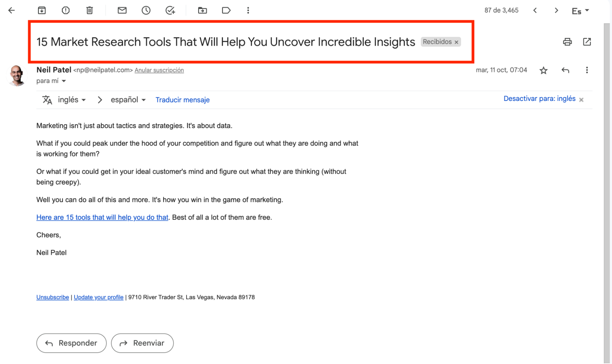Remove the Recibidos label

pos(456,42)
